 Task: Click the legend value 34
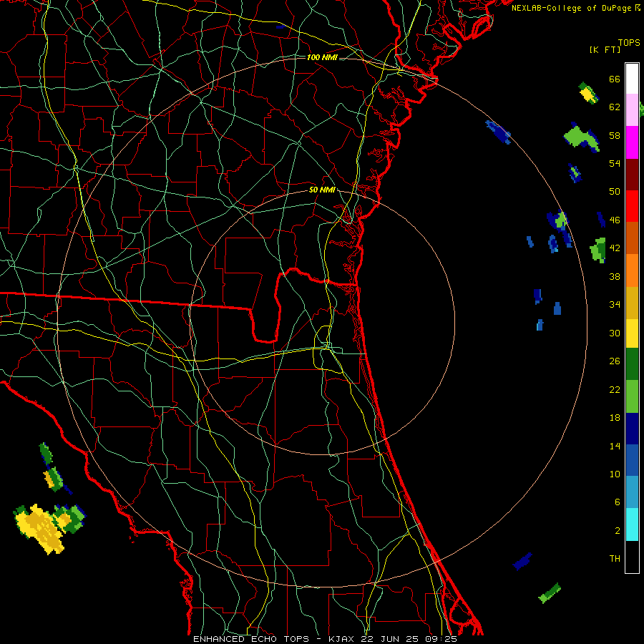pos(615,305)
